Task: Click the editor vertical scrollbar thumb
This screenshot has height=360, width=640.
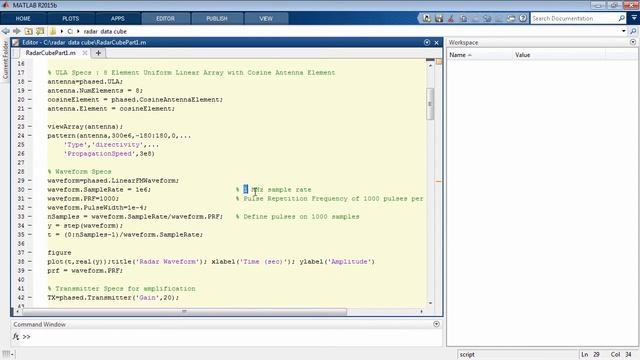Action: point(430,104)
